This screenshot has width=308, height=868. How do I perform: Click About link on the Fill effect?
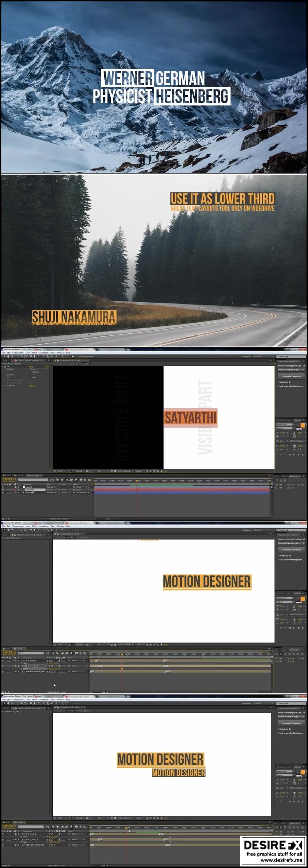[x=47, y=366]
